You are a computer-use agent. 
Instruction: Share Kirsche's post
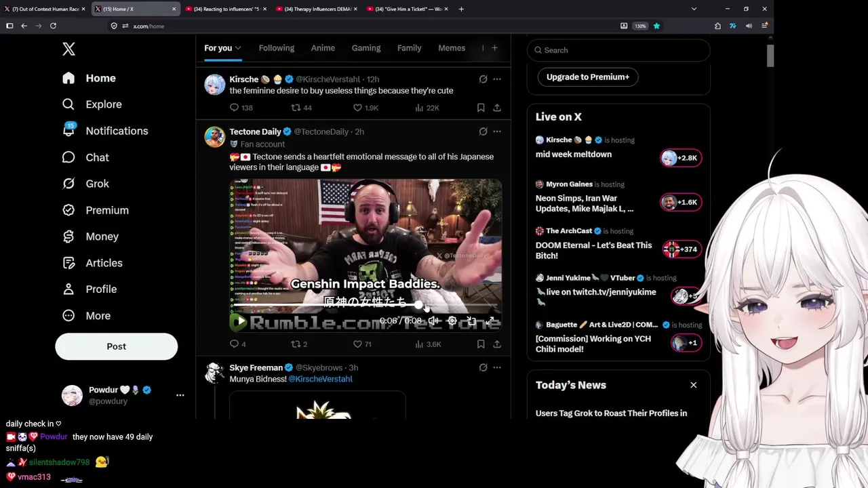click(497, 108)
